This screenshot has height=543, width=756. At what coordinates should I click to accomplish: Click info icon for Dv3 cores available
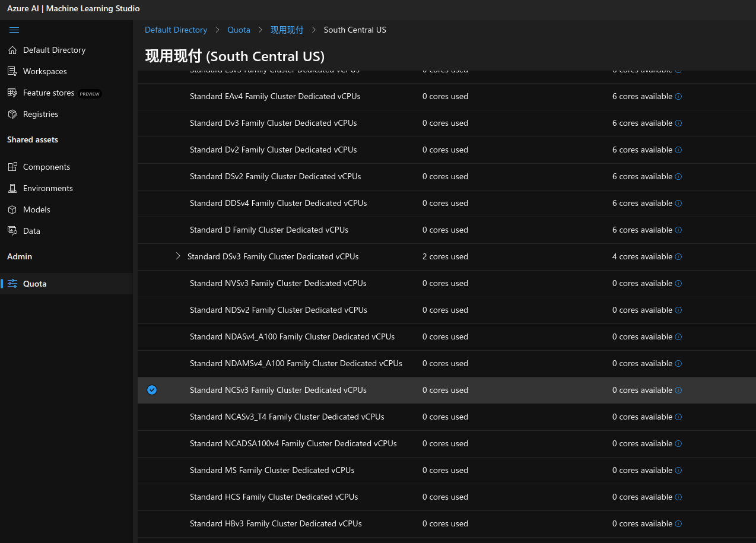[678, 123]
